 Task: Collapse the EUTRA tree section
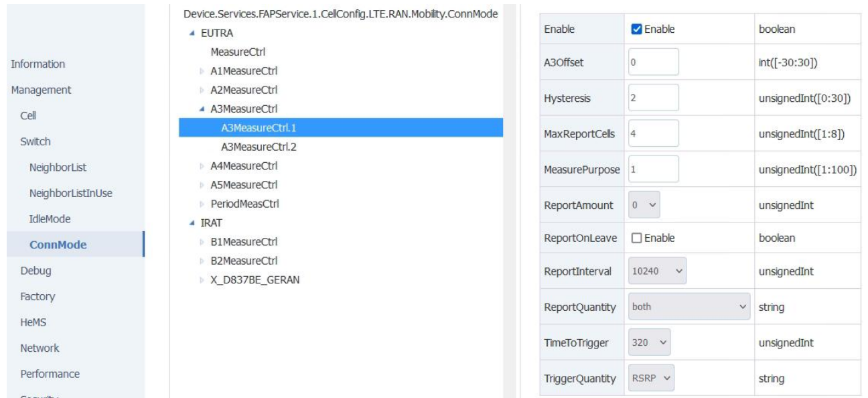(x=193, y=33)
